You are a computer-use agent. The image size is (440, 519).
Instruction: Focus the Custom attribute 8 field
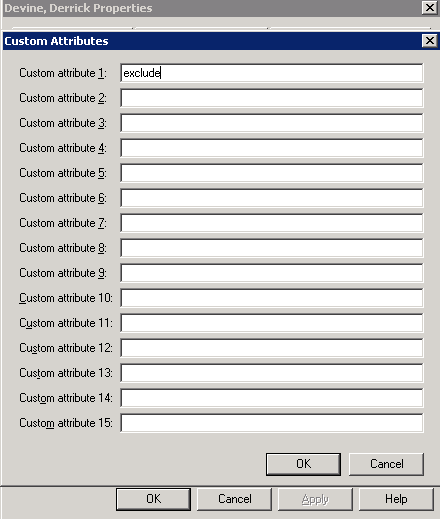click(x=272, y=248)
